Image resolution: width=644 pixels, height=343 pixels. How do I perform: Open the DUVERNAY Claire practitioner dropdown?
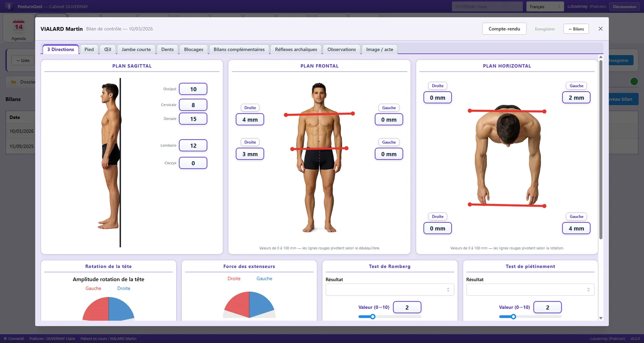point(487,6)
